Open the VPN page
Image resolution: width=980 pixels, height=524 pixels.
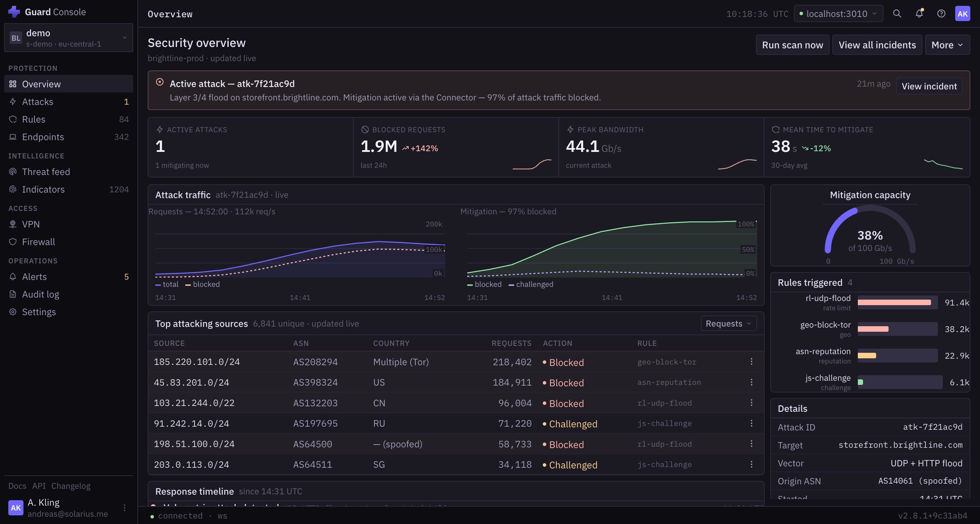click(x=68, y=224)
